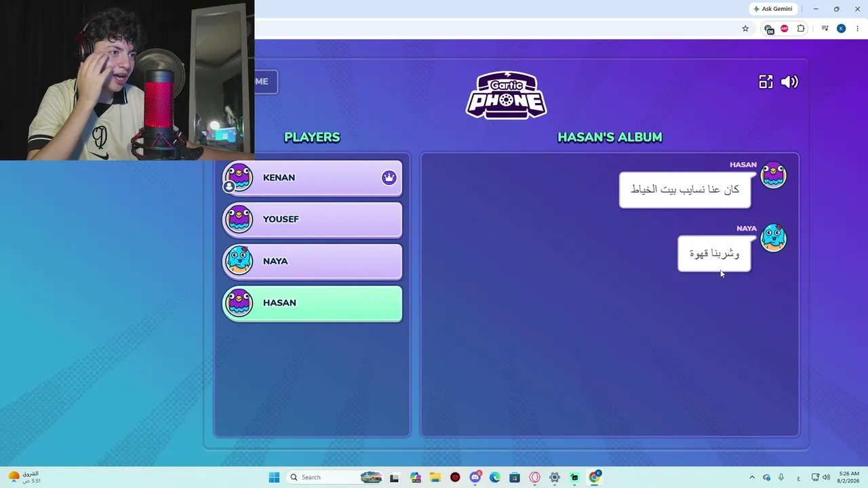Click Naya's avatar in the album
Screen dimensions: 868x488
pyautogui.click(x=774, y=238)
